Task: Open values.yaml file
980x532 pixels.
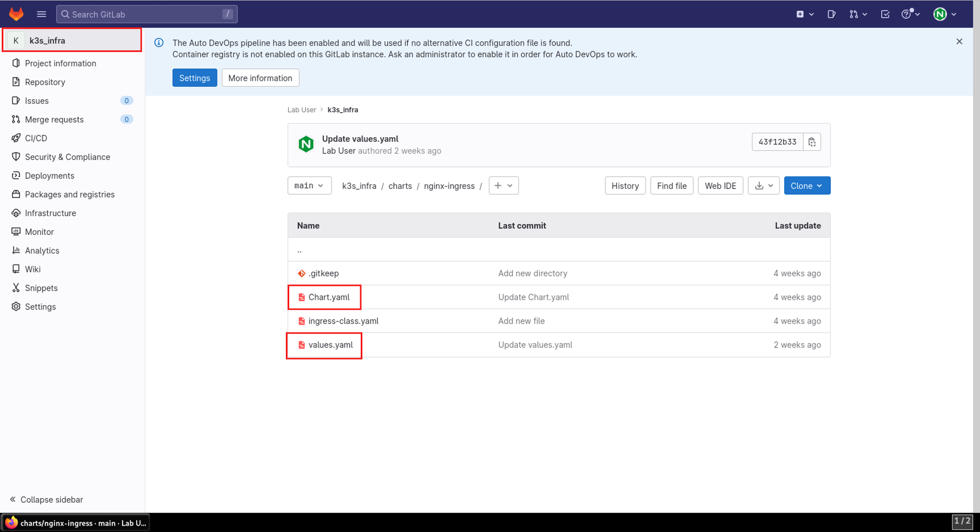Action: click(x=330, y=345)
